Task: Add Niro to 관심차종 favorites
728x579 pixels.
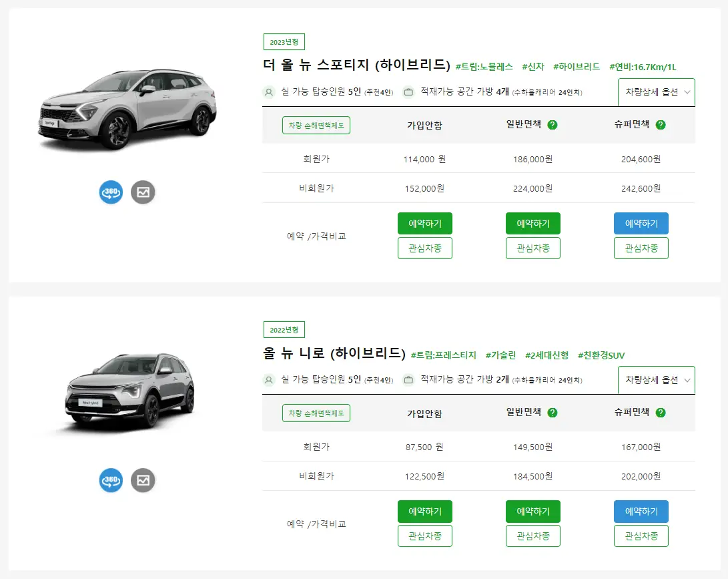Action: (425, 536)
